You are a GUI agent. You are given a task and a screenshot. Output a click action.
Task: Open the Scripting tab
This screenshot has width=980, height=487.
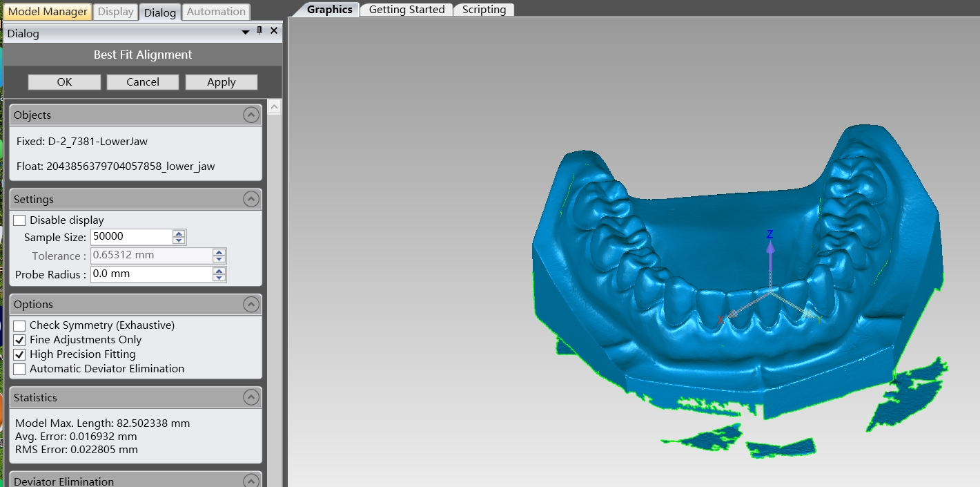tap(484, 10)
